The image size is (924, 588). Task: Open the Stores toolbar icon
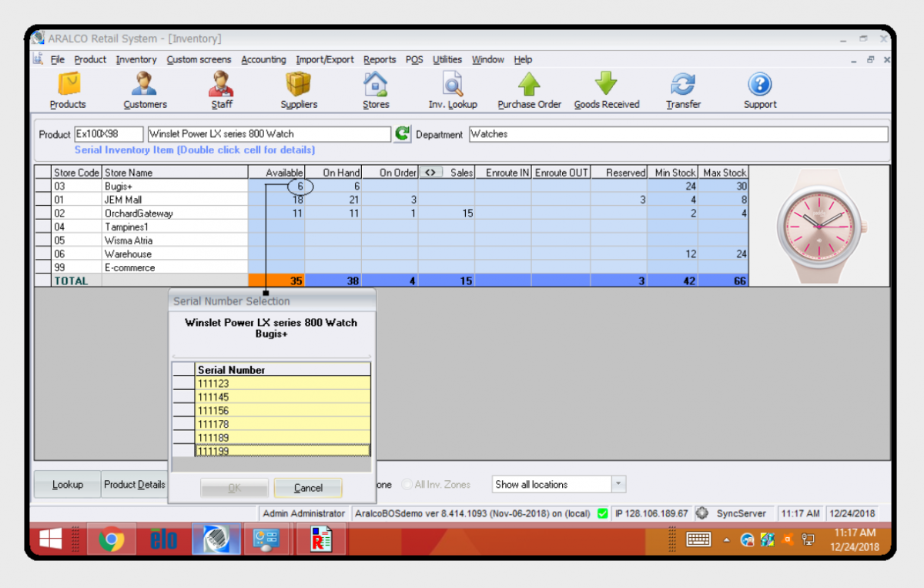pyautogui.click(x=376, y=90)
